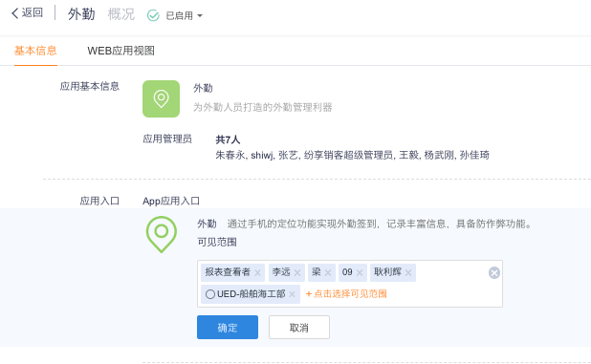Click the back arrow 返回

(27, 12)
